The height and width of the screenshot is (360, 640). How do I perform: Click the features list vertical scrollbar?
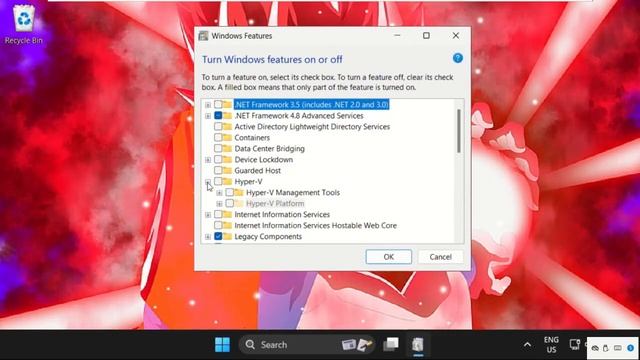pos(459,131)
